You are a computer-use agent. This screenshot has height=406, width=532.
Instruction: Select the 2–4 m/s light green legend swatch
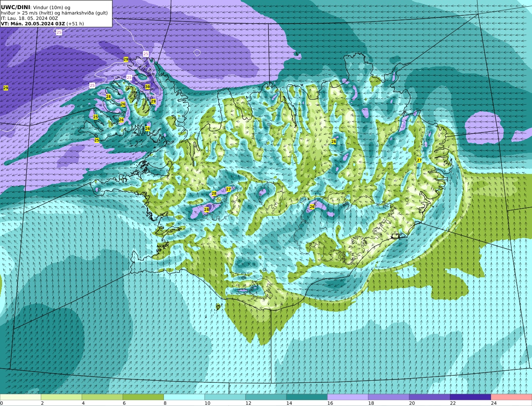(62, 397)
